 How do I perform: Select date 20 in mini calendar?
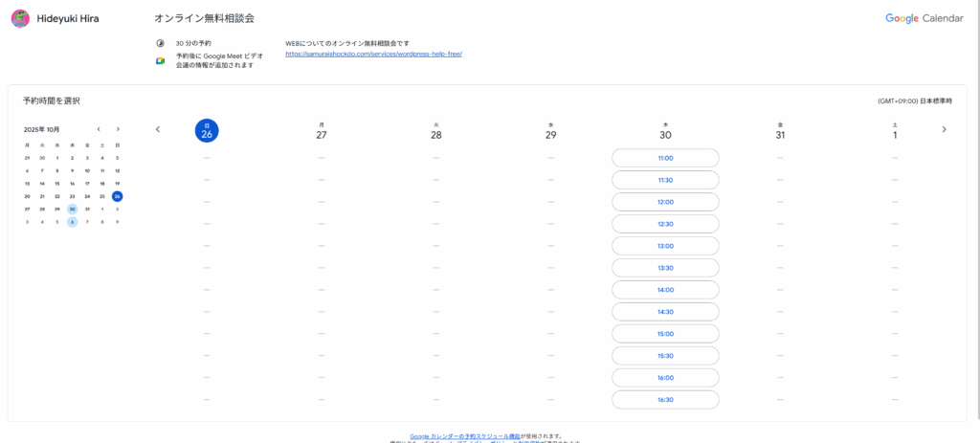tap(27, 196)
